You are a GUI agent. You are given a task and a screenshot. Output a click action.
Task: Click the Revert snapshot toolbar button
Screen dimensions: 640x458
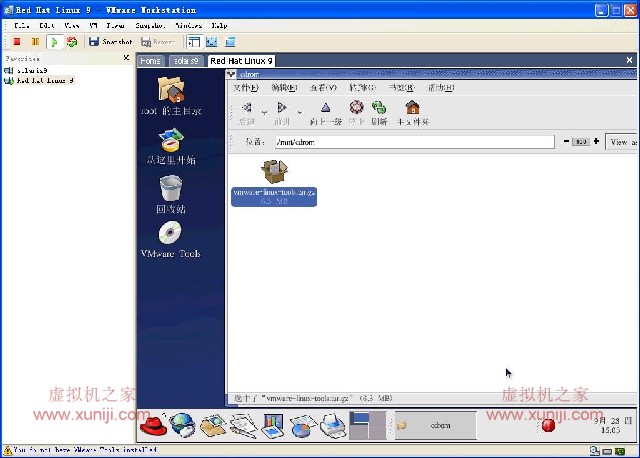coord(158,42)
